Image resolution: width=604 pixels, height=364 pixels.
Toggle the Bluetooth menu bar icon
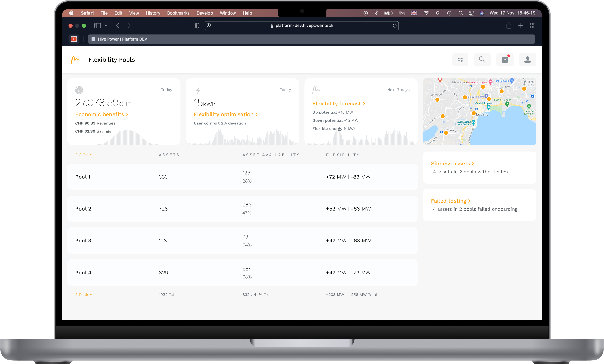point(376,13)
